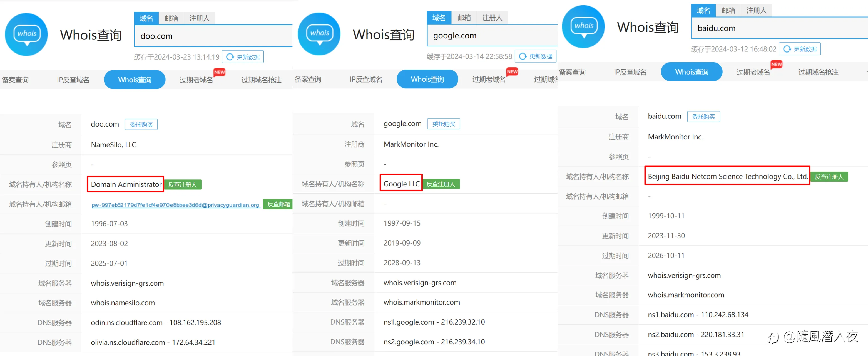The width and height of the screenshot is (868, 356).
Task: Click ns1.google.com DNS entry
Action: [434, 322]
